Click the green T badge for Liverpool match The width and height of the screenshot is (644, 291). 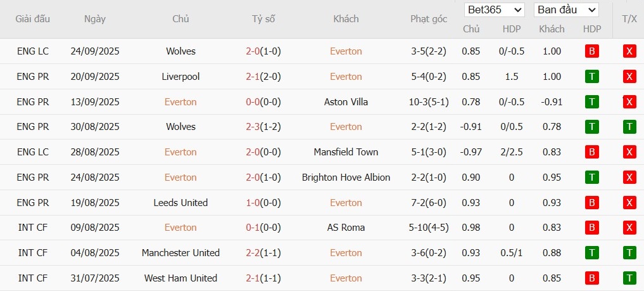pos(592,77)
